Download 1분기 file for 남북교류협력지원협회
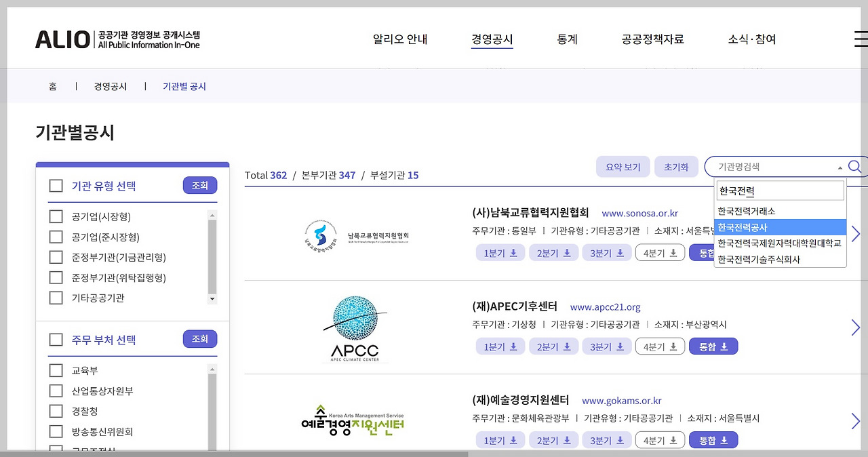 500,251
